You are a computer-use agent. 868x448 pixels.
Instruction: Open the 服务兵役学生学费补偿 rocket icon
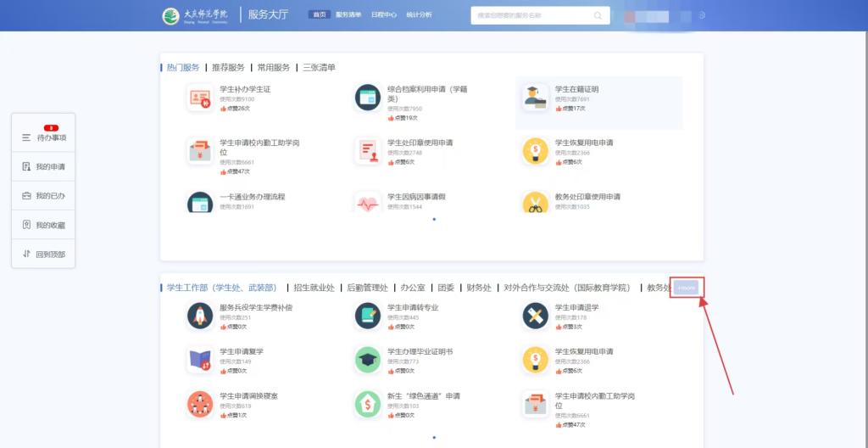click(x=199, y=316)
